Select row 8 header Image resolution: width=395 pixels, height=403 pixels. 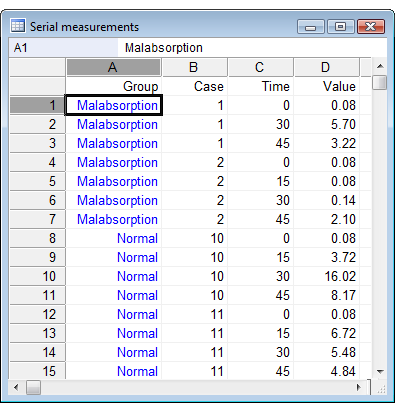37,238
